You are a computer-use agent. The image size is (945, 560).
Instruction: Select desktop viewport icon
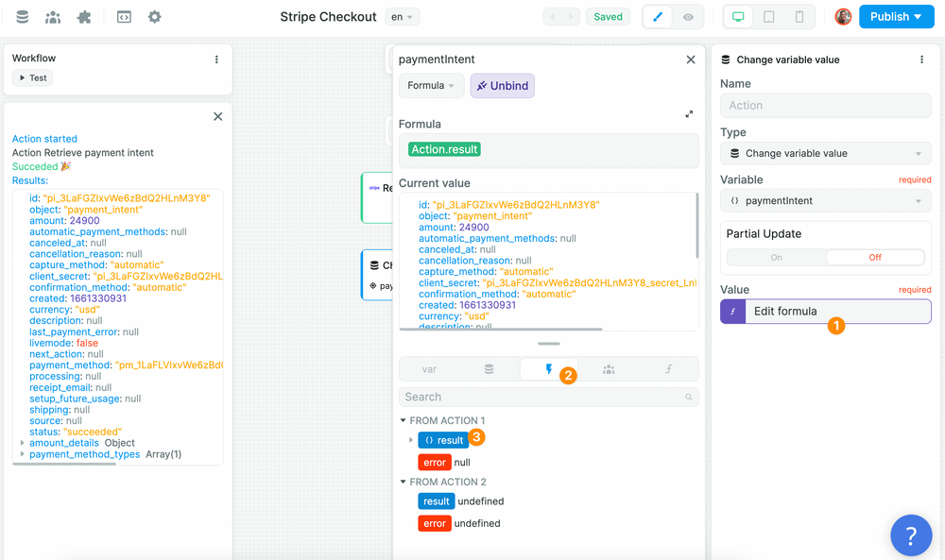click(x=738, y=17)
